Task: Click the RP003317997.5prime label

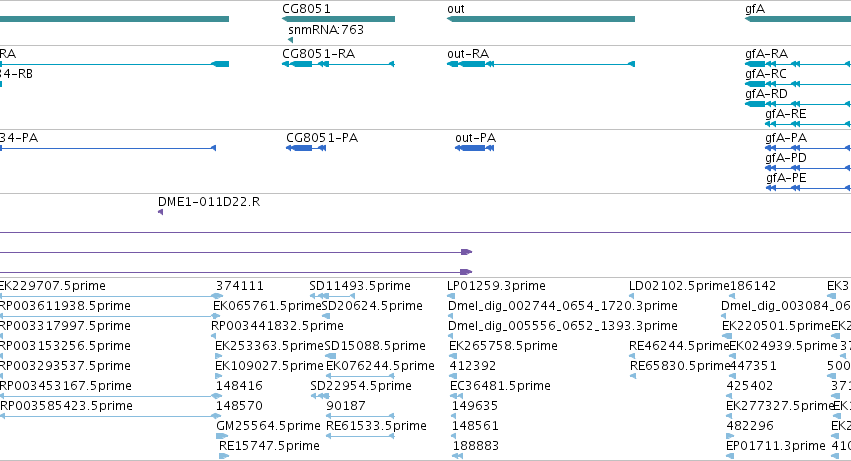Action: 65,326
